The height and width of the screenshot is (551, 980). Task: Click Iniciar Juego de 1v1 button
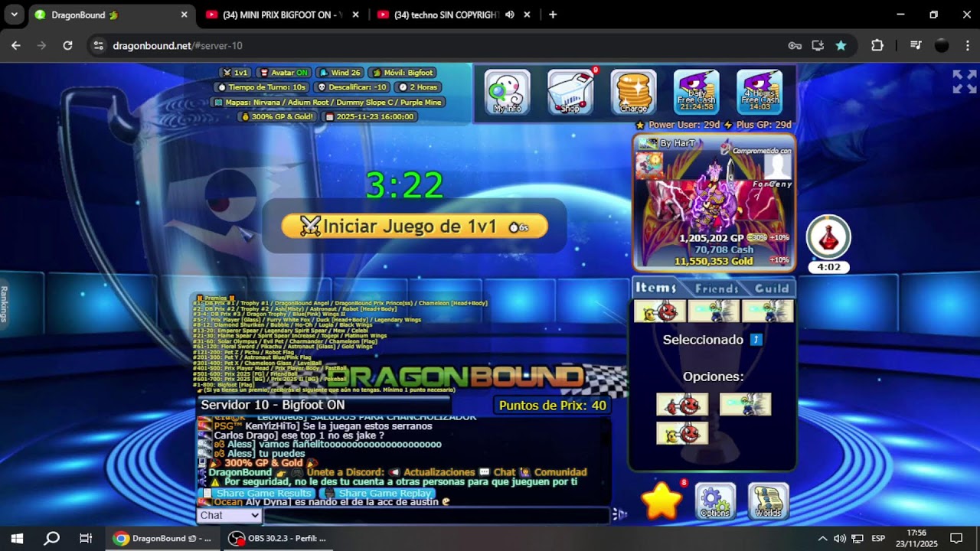pyautogui.click(x=414, y=226)
